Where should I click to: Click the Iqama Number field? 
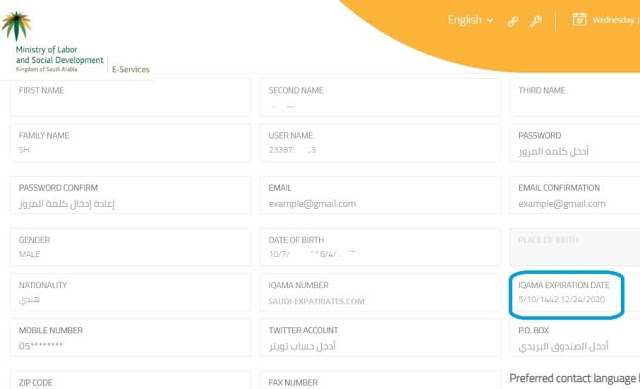[380, 293]
